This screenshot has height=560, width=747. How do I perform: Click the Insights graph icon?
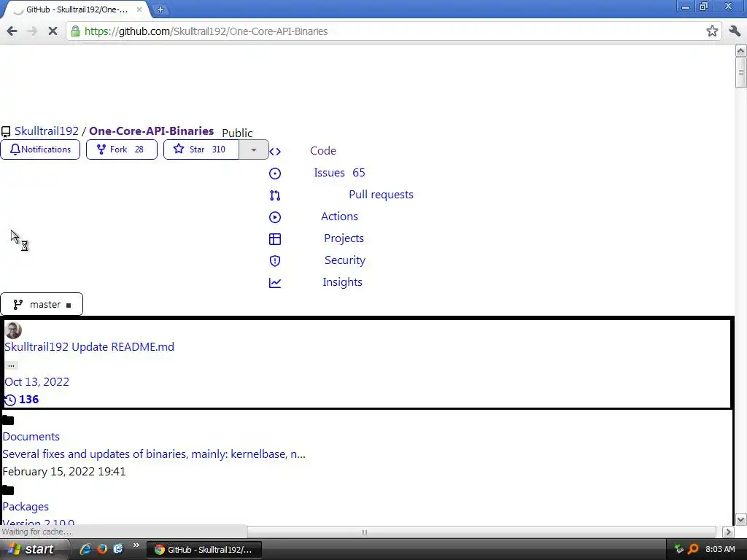click(x=275, y=283)
